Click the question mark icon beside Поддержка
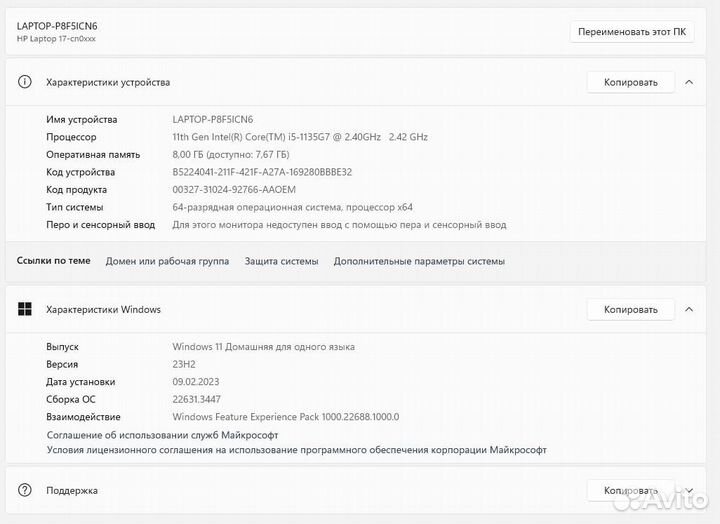 tap(25, 490)
